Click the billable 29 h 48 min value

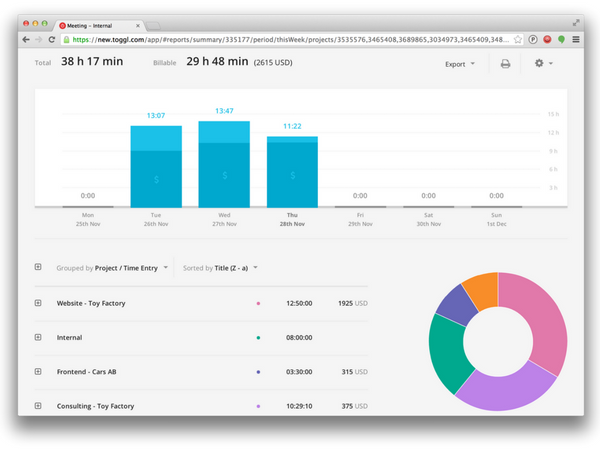(x=217, y=61)
